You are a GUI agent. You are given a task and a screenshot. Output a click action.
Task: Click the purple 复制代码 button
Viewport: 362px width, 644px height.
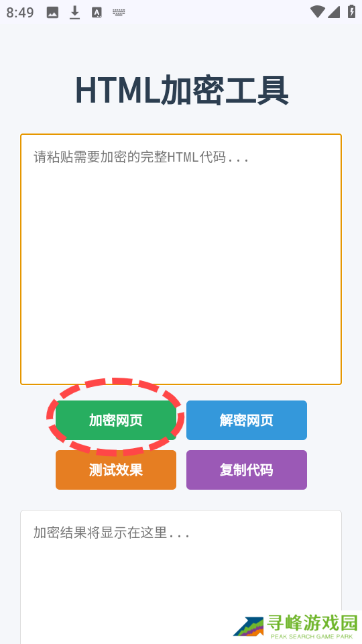pyautogui.click(x=247, y=470)
